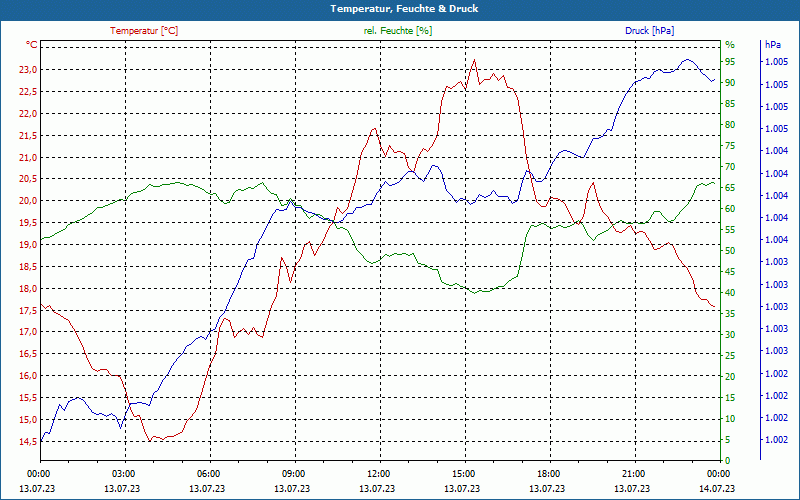The image size is (800, 500).
Task: Click the '00:00' label above date 14.07.23
Action: coord(718,474)
